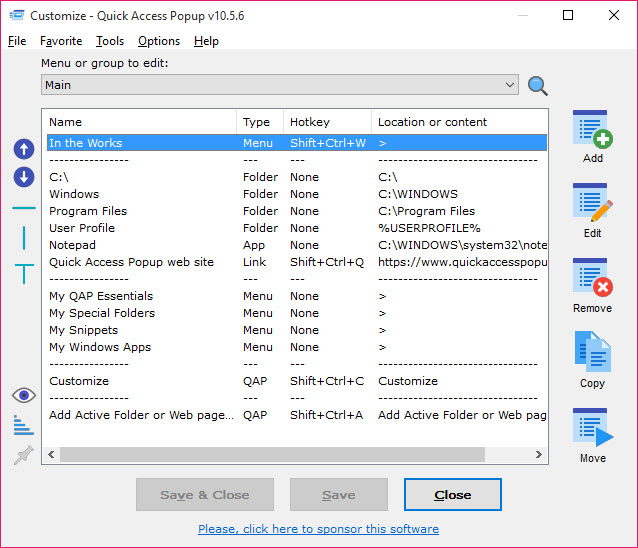Select the Program Files row
Image resolution: width=638 pixels, height=548 pixels.
tap(297, 211)
